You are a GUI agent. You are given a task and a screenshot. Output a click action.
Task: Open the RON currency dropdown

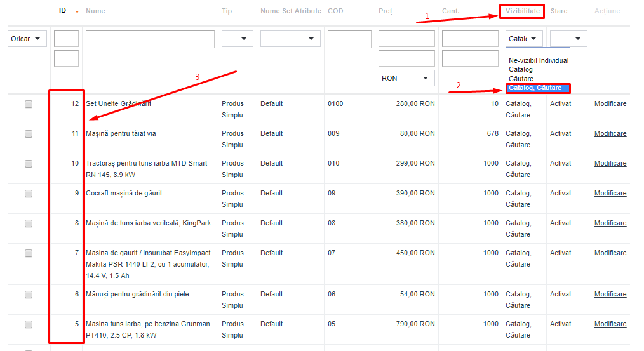(x=406, y=78)
